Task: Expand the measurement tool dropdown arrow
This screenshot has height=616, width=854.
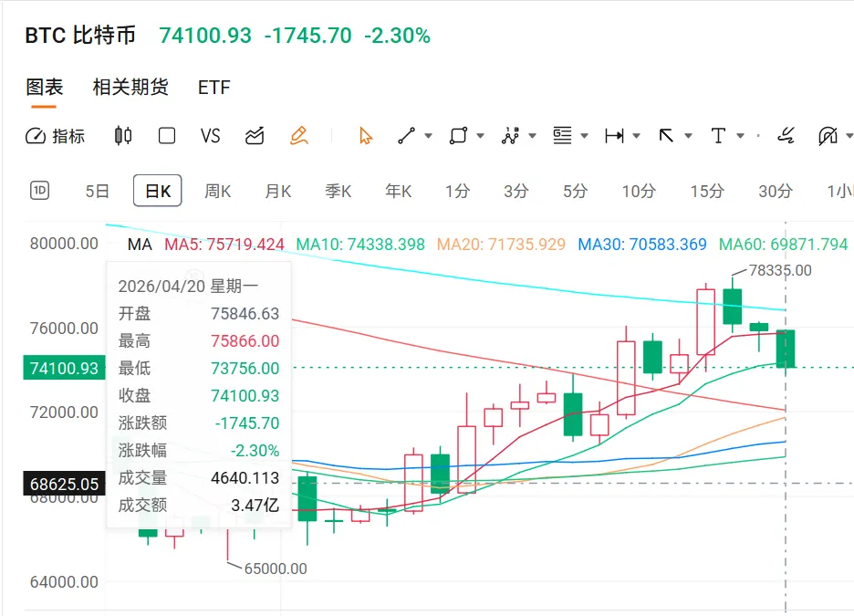Action: pyautogui.click(x=636, y=136)
